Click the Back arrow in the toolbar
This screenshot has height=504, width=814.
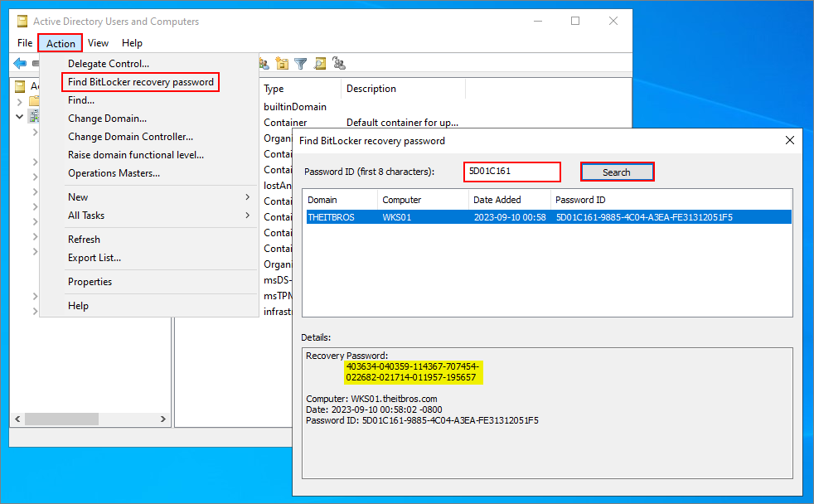click(20, 63)
